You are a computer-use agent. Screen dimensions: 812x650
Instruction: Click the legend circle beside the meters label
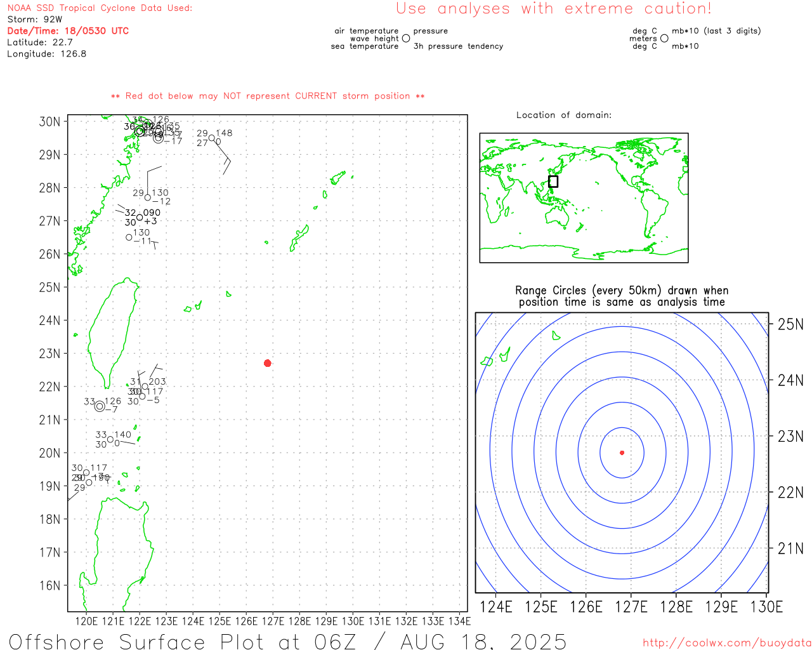point(664,38)
